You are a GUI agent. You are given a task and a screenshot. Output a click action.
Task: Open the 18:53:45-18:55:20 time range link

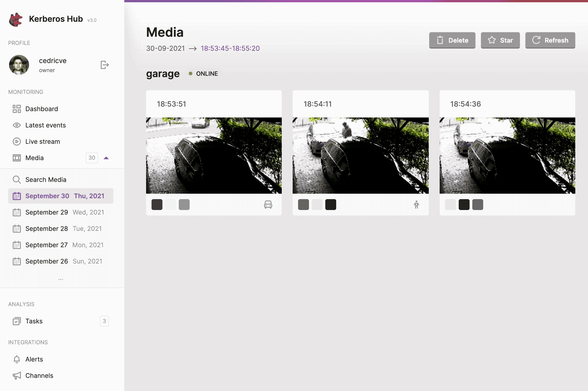[x=230, y=48]
